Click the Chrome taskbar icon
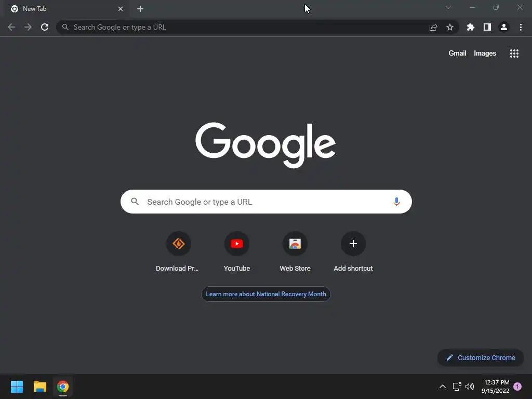 (63, 387)
